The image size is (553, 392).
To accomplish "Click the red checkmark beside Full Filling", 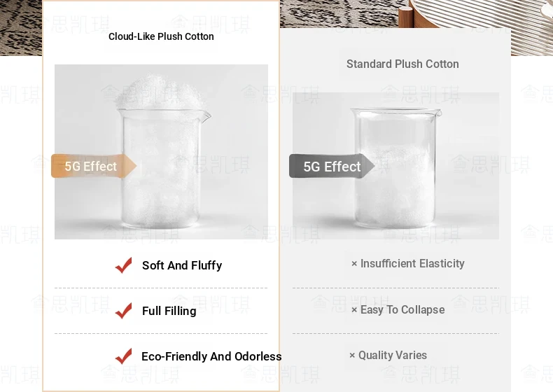I will pos(123,311).
